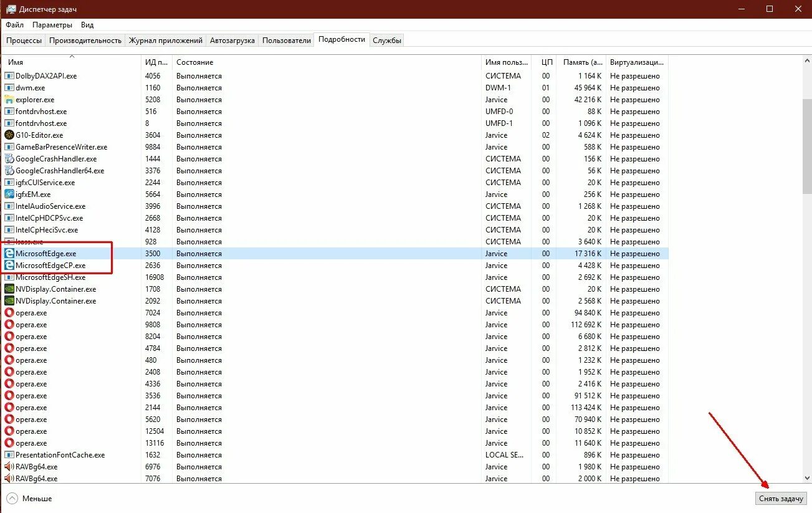The height and width of the screenshot is (513, 812).
Task: Select the igfxEM.exe icon
Action: (x=9, y=194)
